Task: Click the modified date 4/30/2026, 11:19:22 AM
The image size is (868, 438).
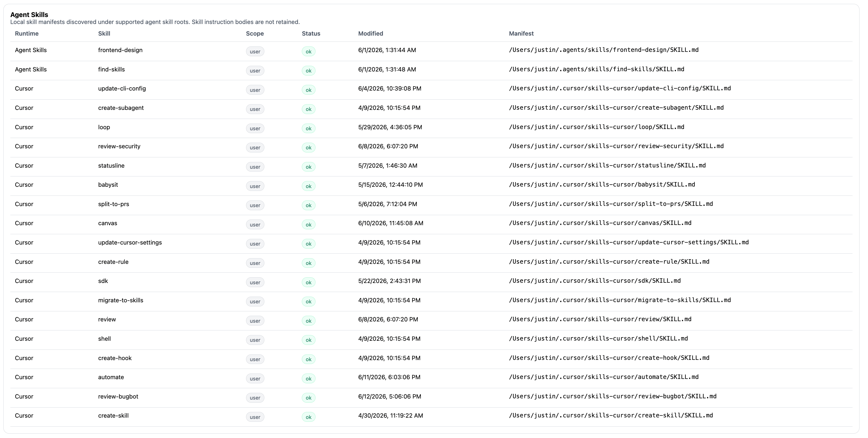Action: pyautogui.click(x=391, y=416)
